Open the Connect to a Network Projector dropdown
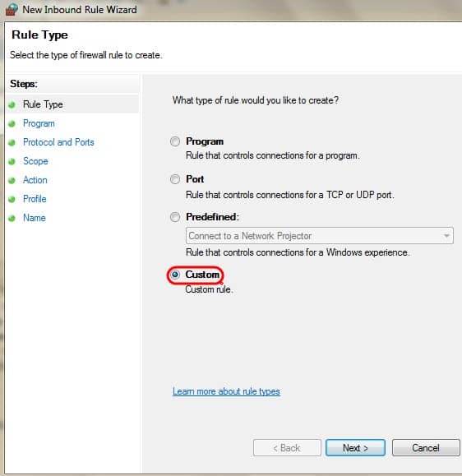This screenshot has width=462, height=476. pyautogui.click(x=320, y=236)
